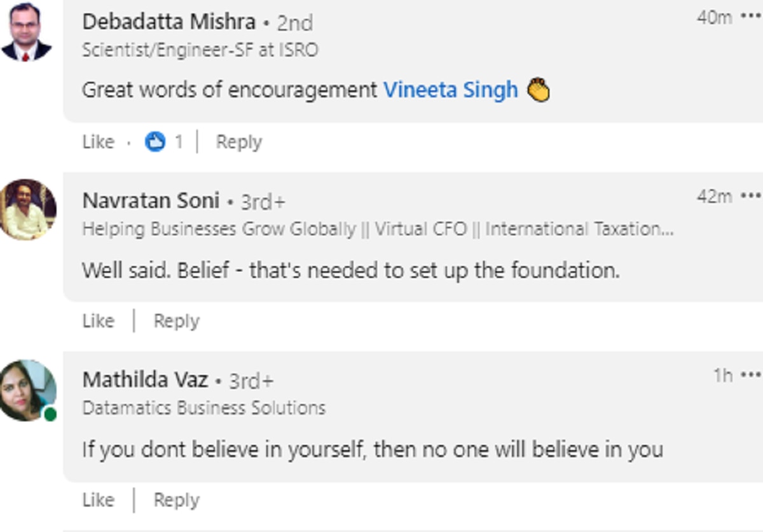Reply to Navratan Soni's comment
Screen dimensions: 763x532
click(x=176, y=321)
